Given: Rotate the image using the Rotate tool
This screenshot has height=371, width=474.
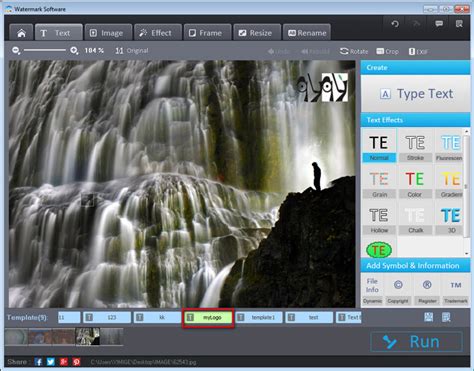Looking at the screenshot, I should (354, 51).
